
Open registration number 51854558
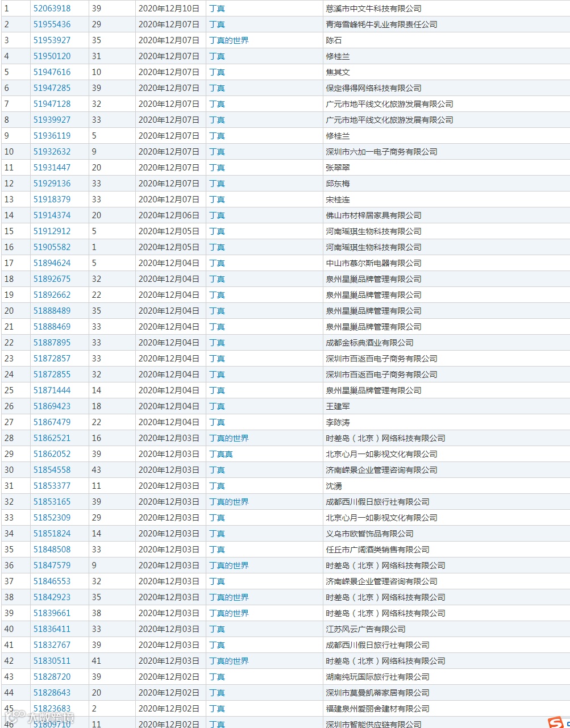(x=52, y=470)
